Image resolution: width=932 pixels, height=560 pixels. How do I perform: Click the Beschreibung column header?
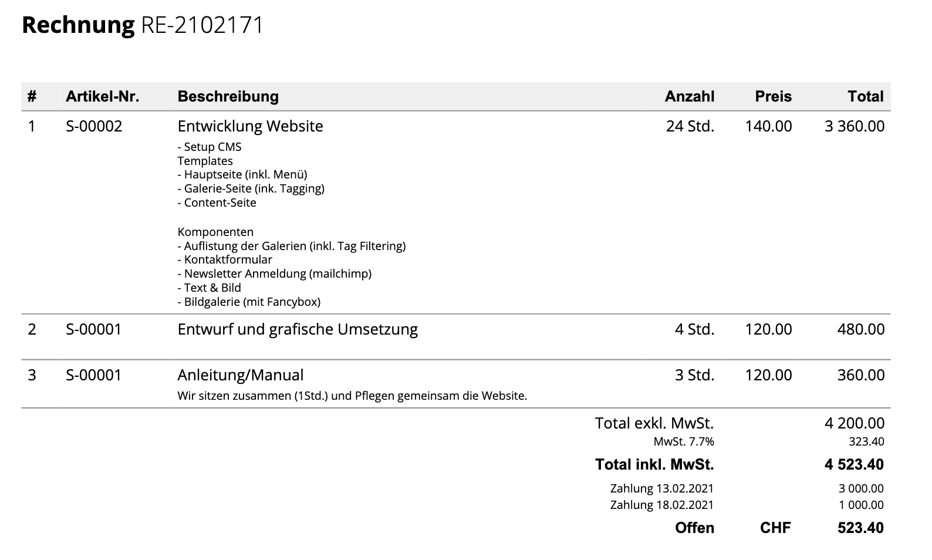(228, 96)
